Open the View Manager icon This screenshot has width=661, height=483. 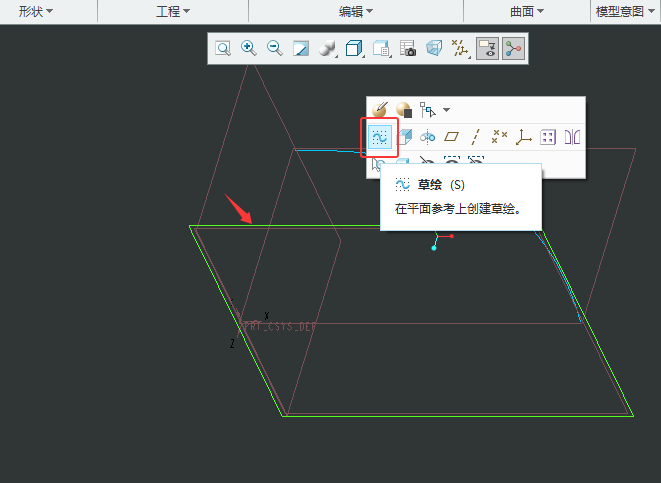(x=381, y=48)
